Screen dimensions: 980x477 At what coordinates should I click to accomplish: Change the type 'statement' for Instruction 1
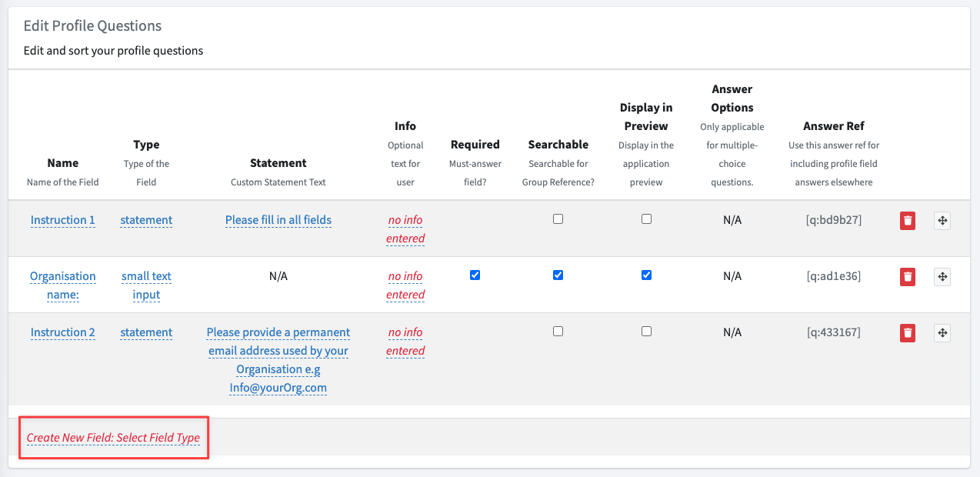pyautogui.click(x=146, y=220)
